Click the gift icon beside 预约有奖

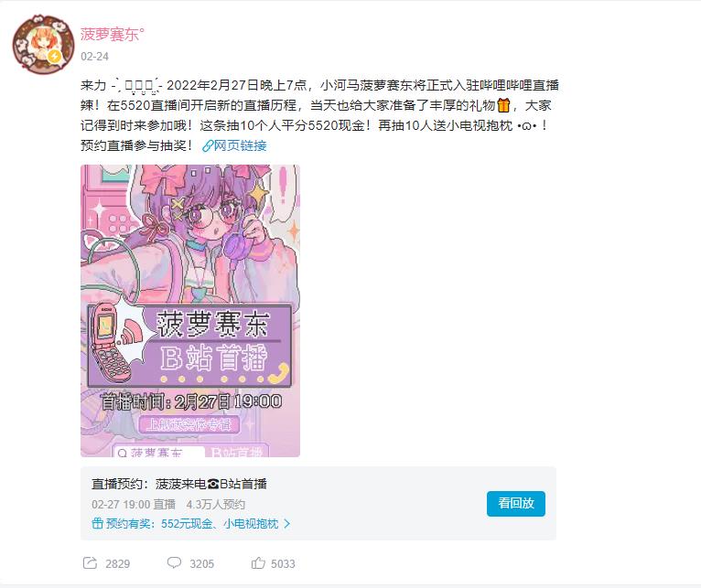tap(97, 523)
